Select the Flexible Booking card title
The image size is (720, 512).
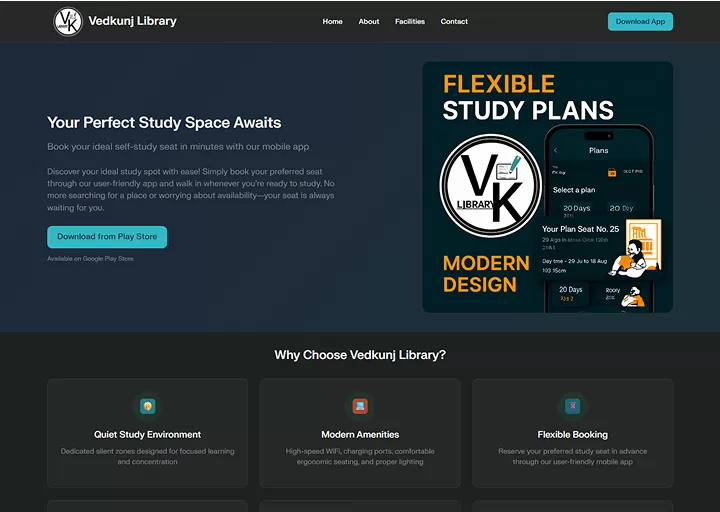click(572, 435)
